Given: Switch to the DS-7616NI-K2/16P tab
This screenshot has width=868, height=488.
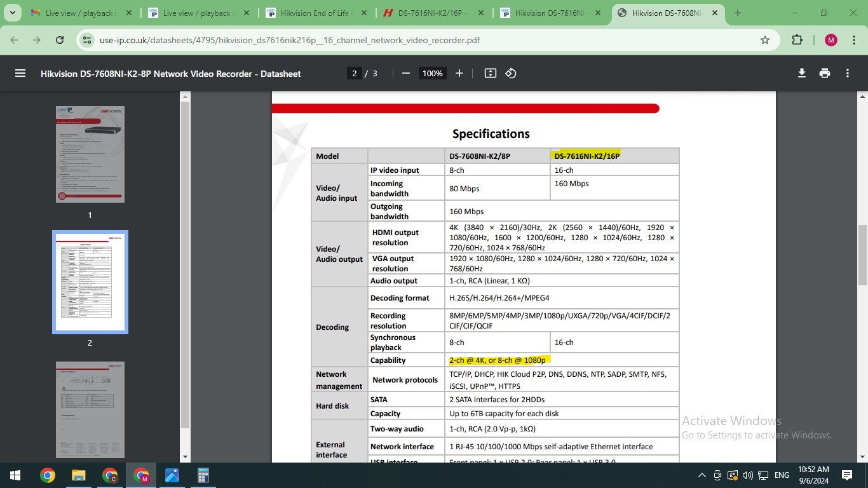Looking at the screenshot, I should (x=433, y=13).
